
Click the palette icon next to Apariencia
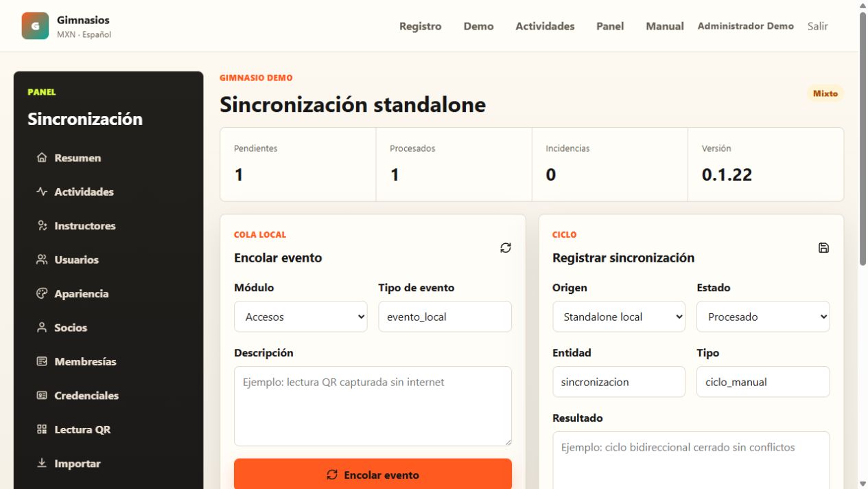tap(42, 294)
